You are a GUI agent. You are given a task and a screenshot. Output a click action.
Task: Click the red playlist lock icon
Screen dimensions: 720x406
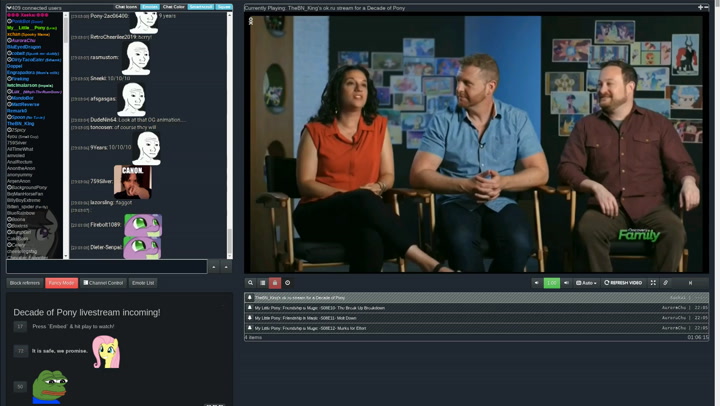coord(275,283)
